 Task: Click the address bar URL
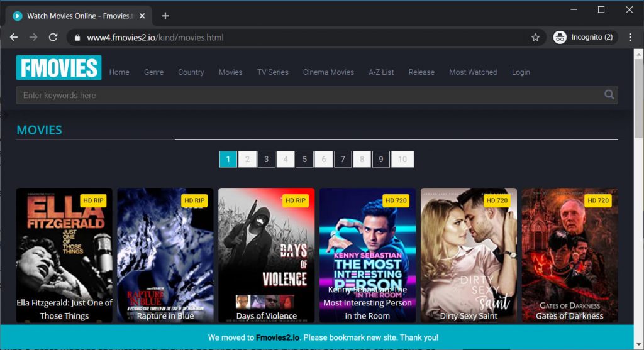(155, 38)
